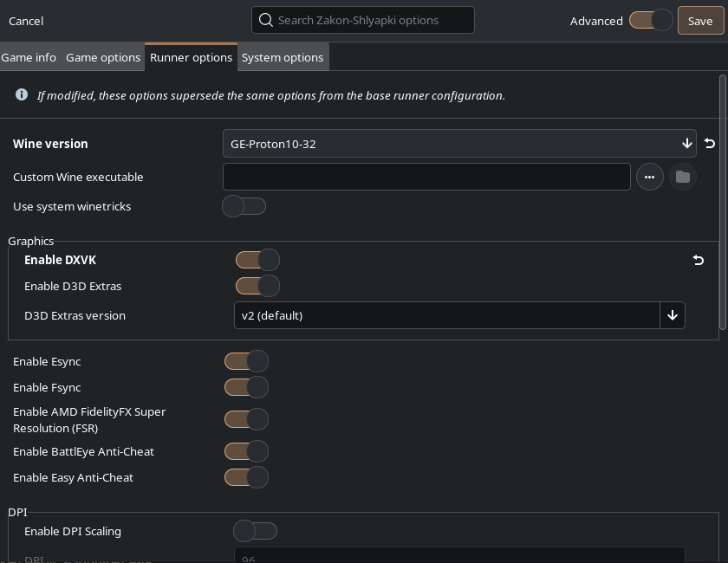
Task: Reset the Wine version setting
Action: pos(709,144)
